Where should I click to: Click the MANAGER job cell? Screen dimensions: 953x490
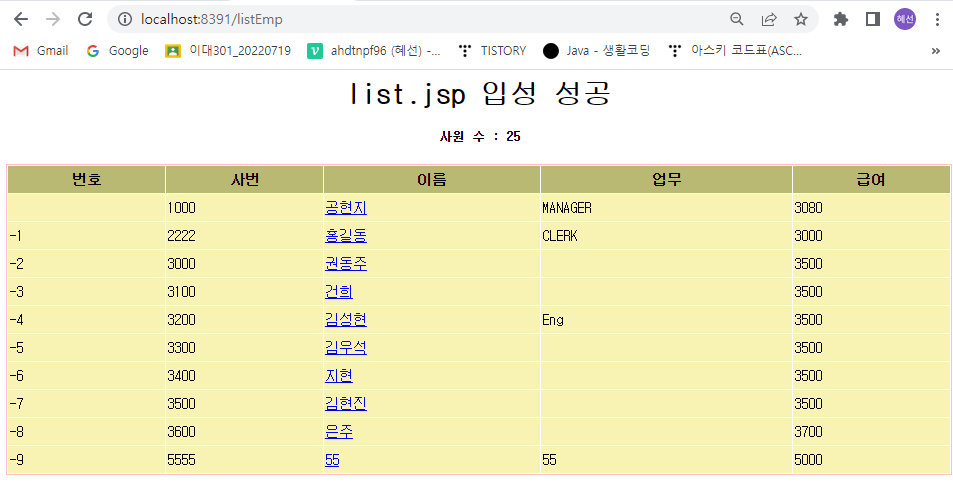[x=666, y=208]
